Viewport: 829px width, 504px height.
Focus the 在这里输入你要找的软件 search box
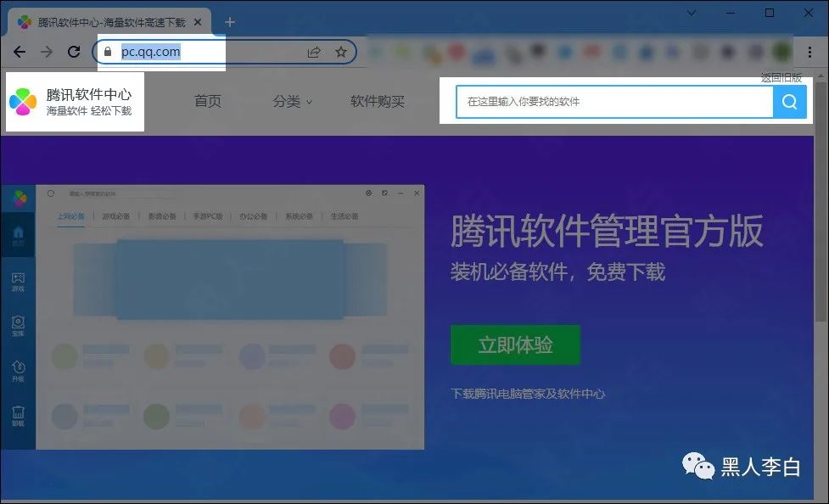[614, 102]
